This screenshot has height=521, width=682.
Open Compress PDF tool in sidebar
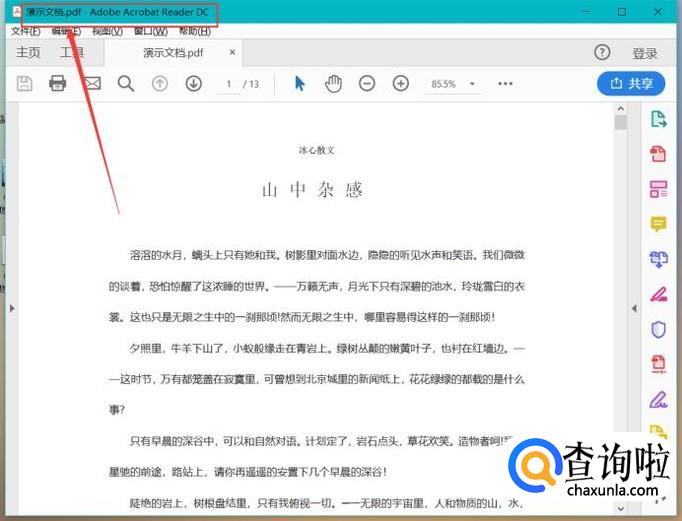tap(659, 364)
